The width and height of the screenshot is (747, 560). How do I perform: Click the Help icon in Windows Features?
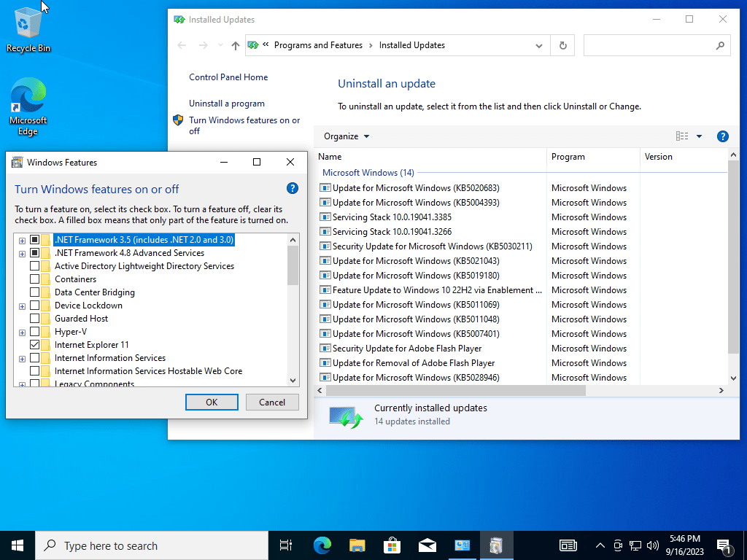click(293, 189)
